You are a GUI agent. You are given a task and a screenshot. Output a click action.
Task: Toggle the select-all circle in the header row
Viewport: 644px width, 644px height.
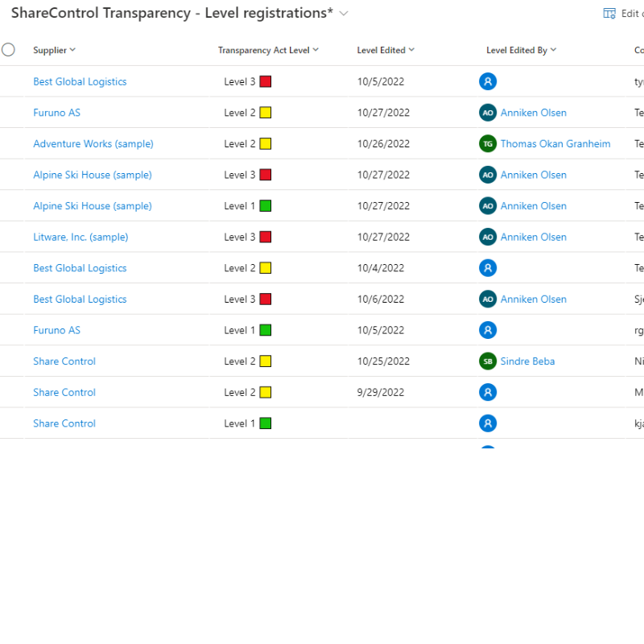[8, 50]
